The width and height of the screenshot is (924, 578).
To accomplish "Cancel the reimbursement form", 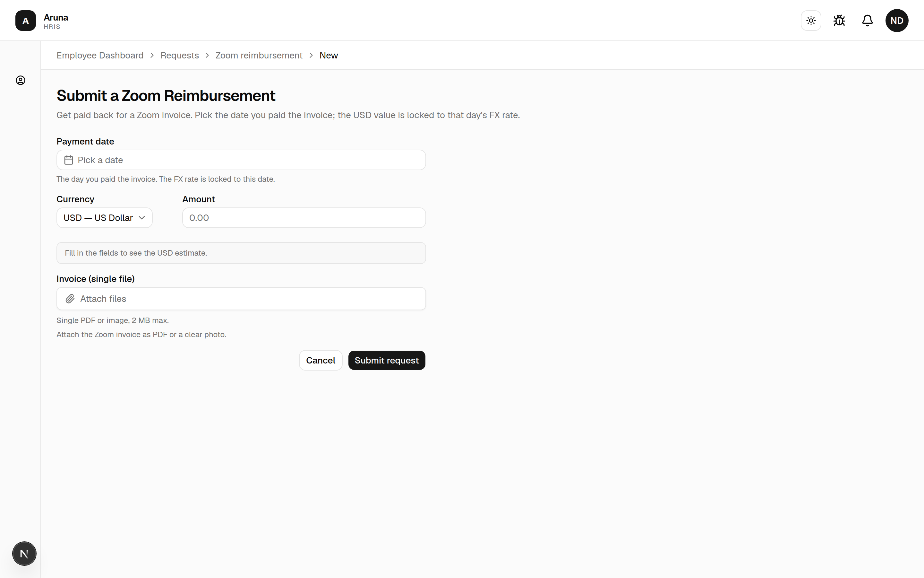I will (x=321, y=361).
